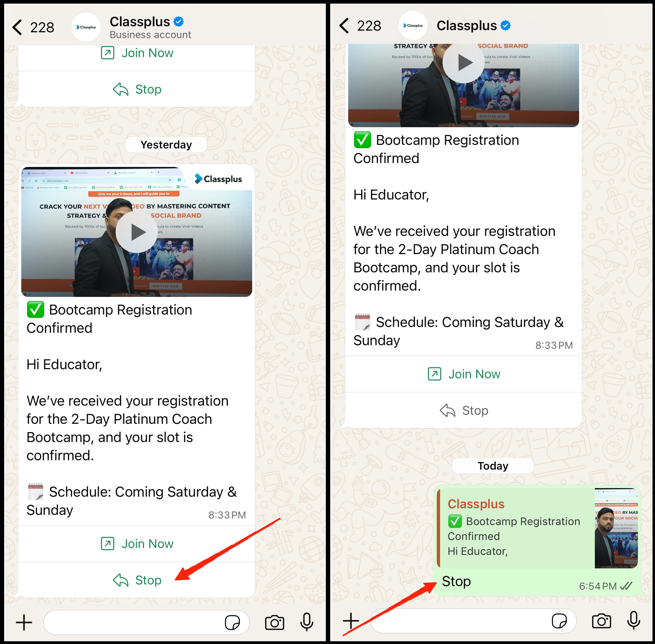Tap unread count 228 in right header
Screen dimensions: 655x644
point(369,26)
